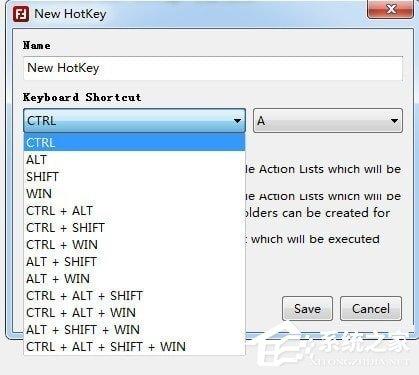Screen dimensions: 419x375
Task: Close the New HotKey dialog
Action: [391, 9]
